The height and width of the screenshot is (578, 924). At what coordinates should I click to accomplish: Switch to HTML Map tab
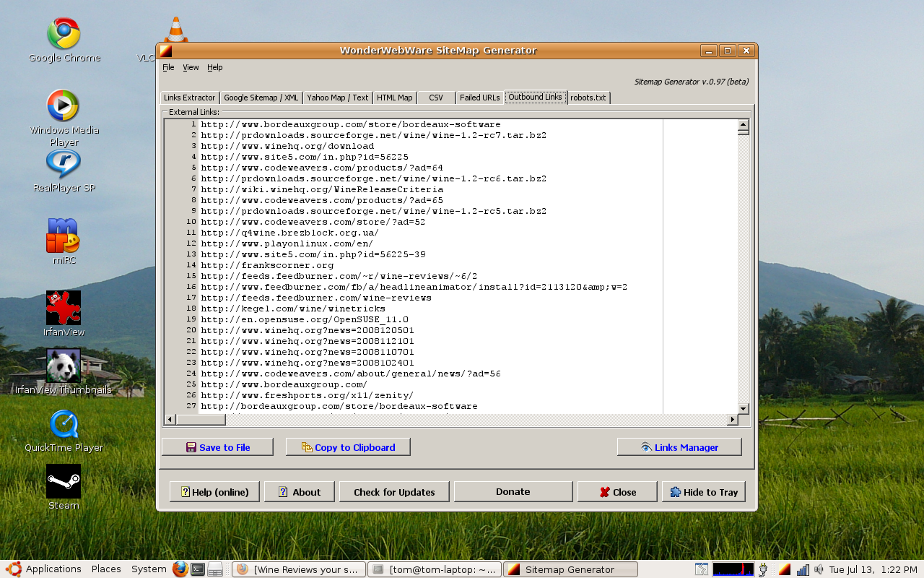[395, 98]
